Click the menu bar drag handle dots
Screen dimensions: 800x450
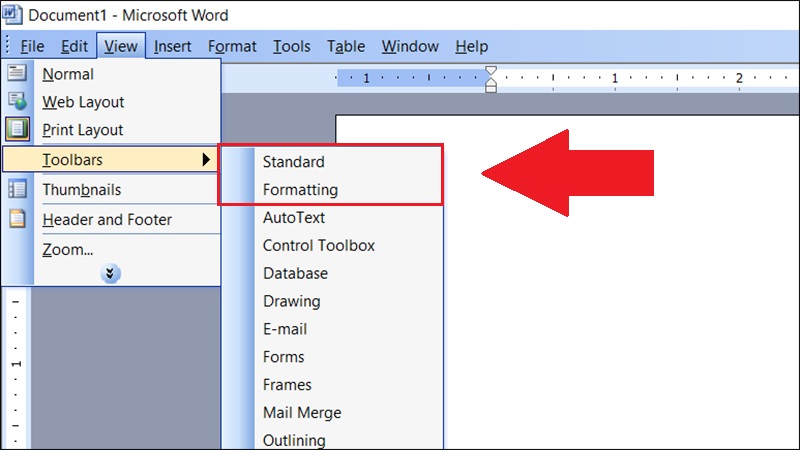pos(7,45)
